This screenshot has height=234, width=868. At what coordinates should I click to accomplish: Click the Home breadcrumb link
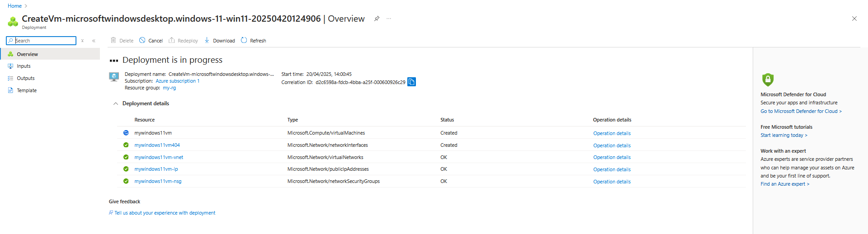point(14,6)
